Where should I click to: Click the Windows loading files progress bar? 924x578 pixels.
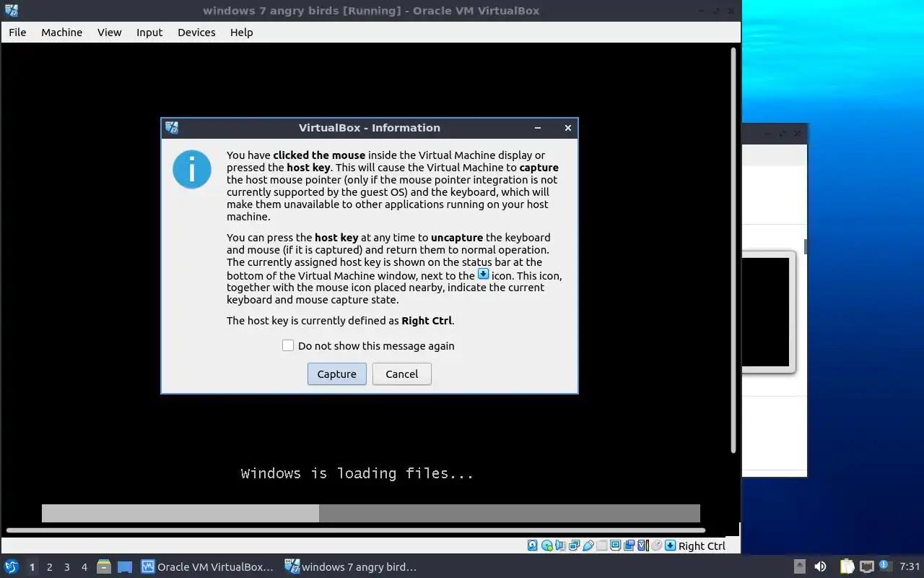(371, 513)
